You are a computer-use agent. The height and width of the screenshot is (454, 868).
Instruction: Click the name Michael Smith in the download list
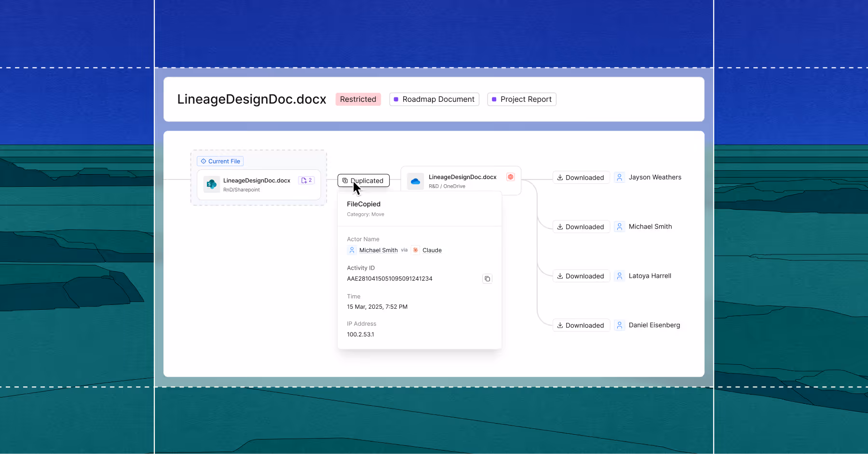pos(650,227)
